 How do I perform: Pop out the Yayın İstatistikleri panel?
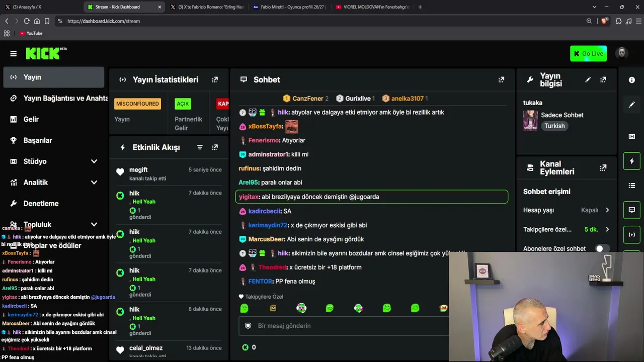(x=215, y=79)
